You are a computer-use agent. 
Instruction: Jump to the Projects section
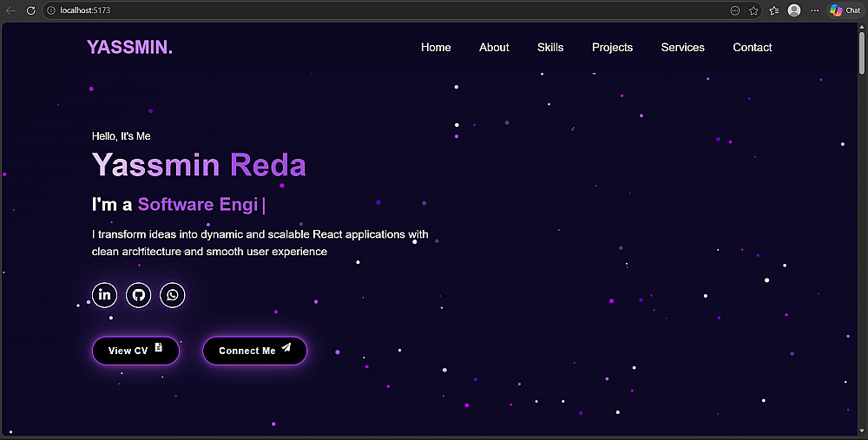(612, 48)
